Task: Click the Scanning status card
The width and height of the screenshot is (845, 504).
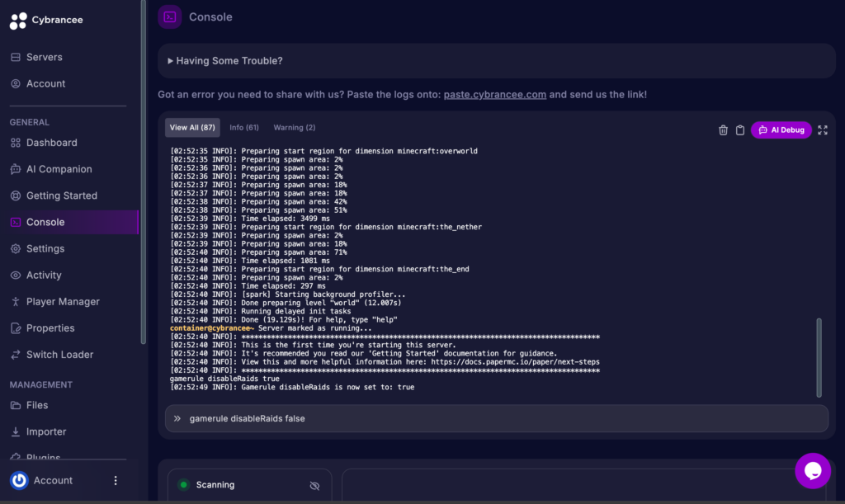Action: pos(249,485)
